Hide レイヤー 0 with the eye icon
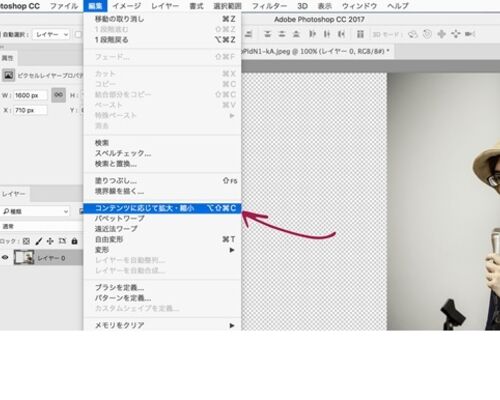 [5, 258]
